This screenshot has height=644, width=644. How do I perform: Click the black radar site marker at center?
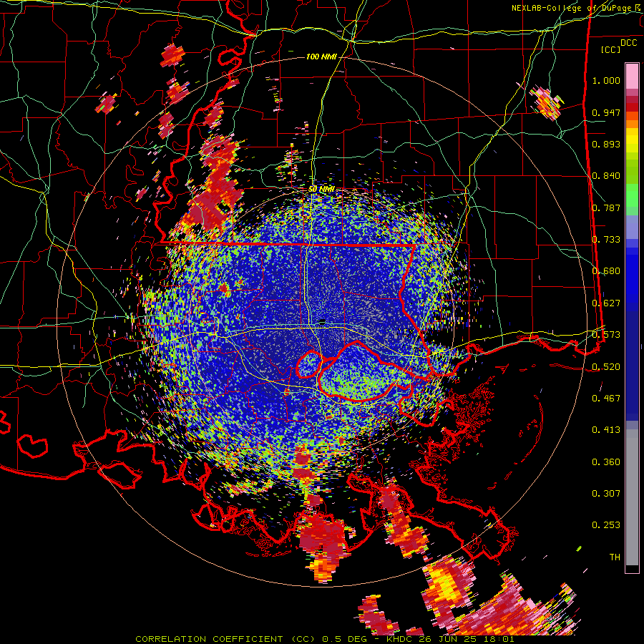323,321
